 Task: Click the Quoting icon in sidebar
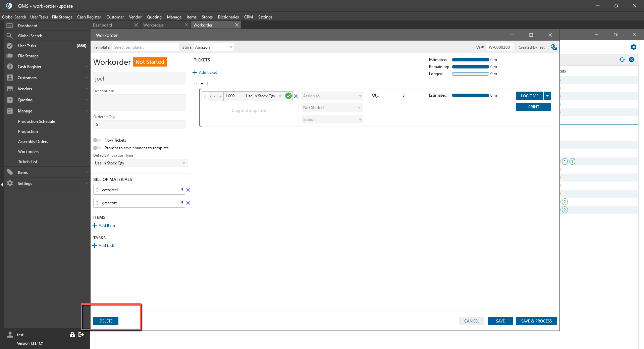tap(10, 100)
